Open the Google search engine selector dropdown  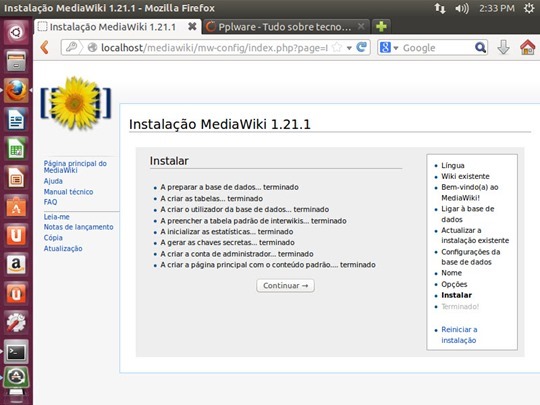tap(389, 48)
